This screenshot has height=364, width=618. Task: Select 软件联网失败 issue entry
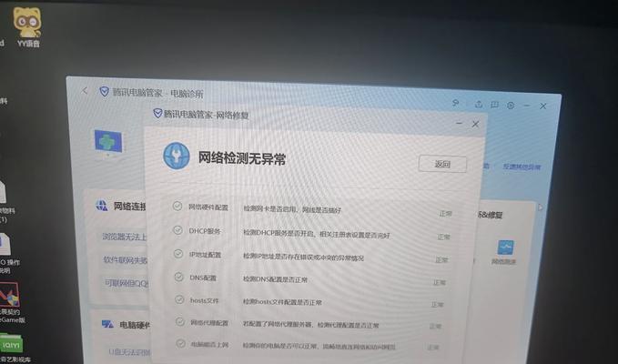pyautogui.click(x=126, y=260)
